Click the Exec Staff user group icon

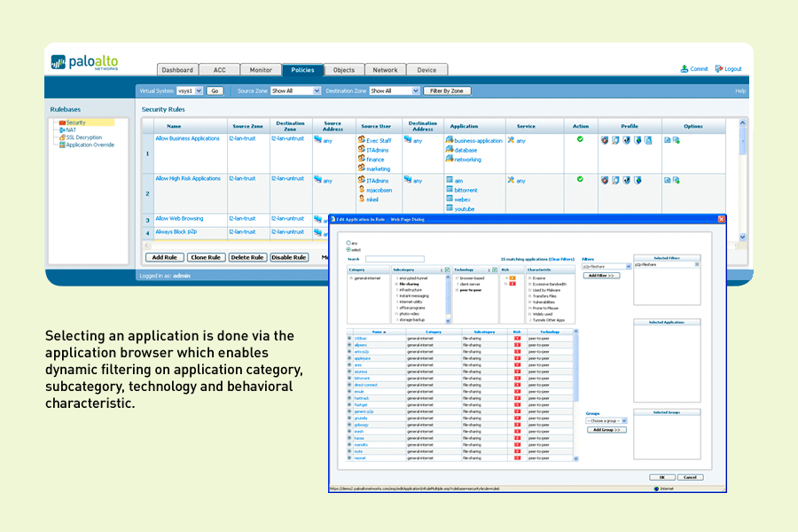[x=362, y=139]
